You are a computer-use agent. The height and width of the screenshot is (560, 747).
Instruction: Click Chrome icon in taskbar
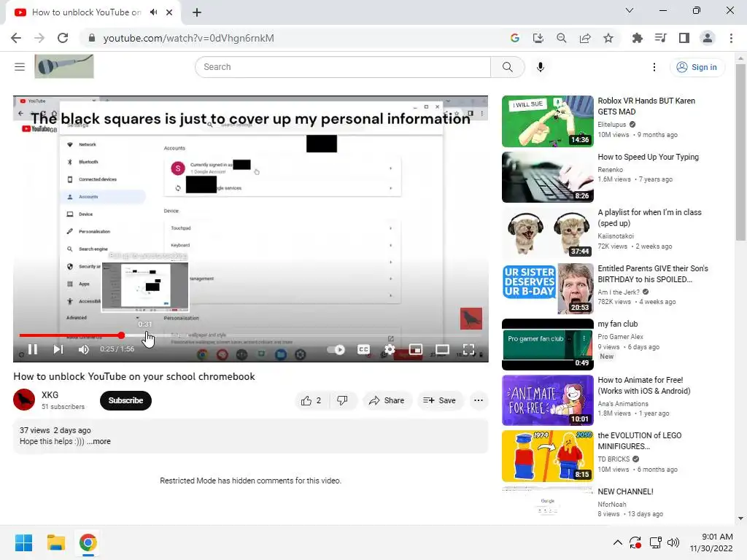click(x=88, y=542)
